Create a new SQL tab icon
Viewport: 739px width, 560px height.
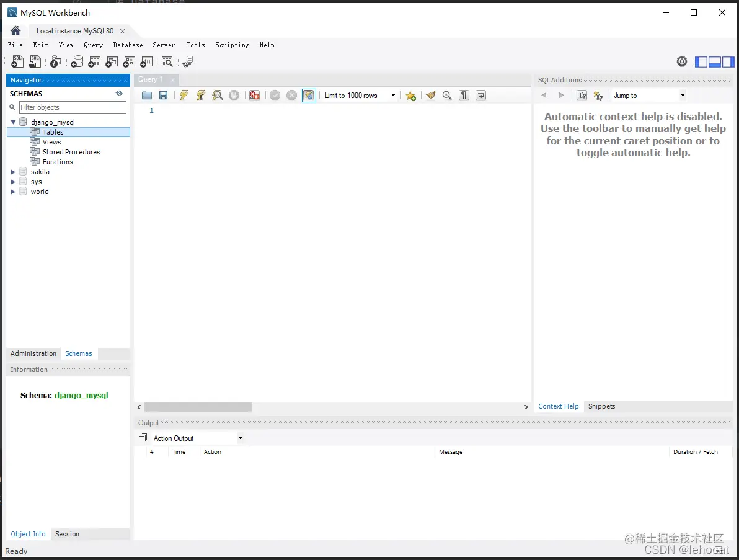[17, 61]
